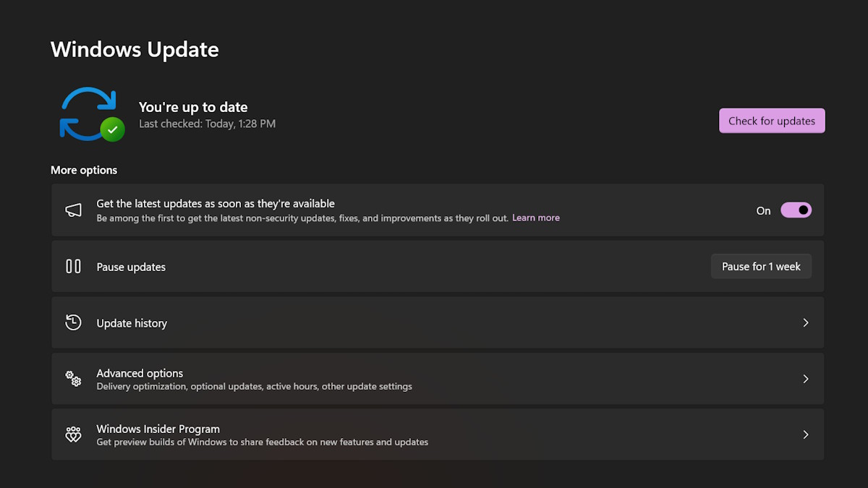Click the You're up to date text
The width and height of the screenshot is (868, 488).
[193, 107]
